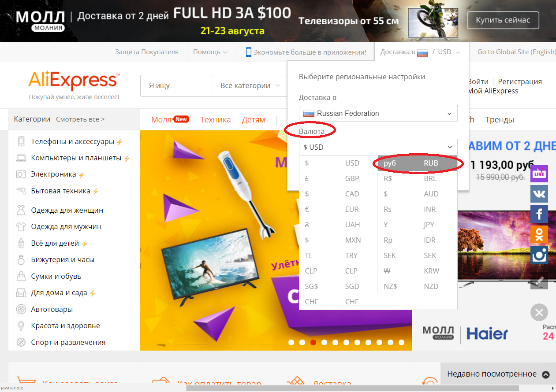The width and height of the screenshot is (556, 392).
Task: Click drill icon next to Бытовая техника
Action: (21, 191)
